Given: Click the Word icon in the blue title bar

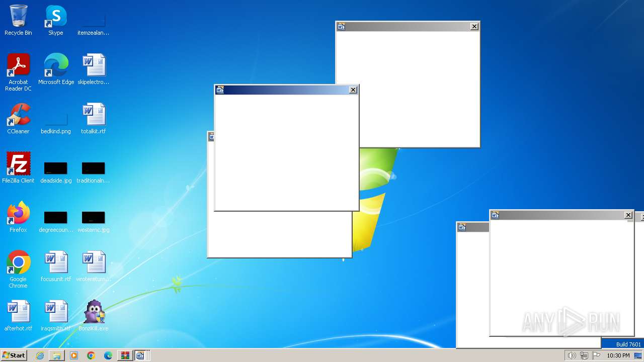Looking at the screenshot, I should tap(220, 89).
